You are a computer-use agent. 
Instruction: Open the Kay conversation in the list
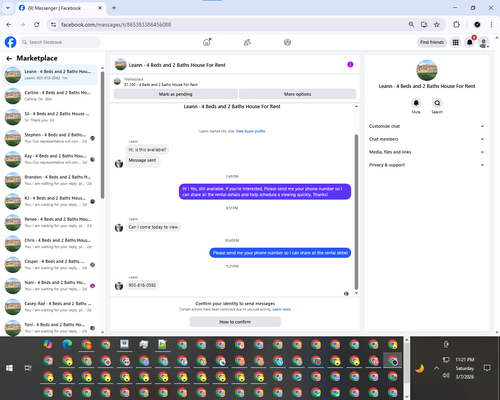(50, 159)
